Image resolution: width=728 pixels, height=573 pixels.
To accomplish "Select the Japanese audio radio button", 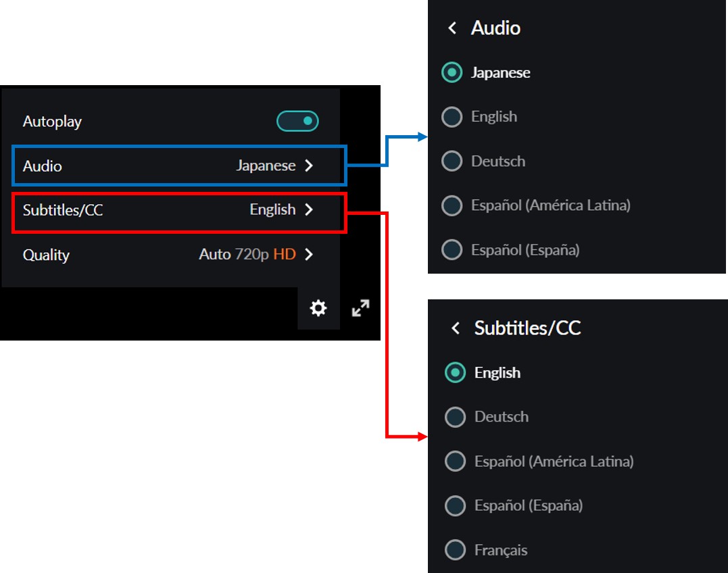I will [452, 72].
